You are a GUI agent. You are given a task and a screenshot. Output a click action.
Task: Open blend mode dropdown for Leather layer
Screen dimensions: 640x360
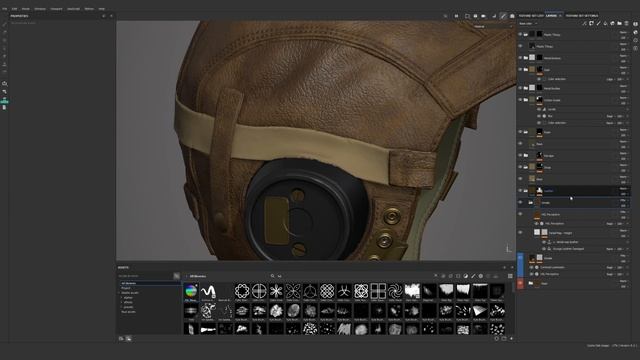[623, 189]
